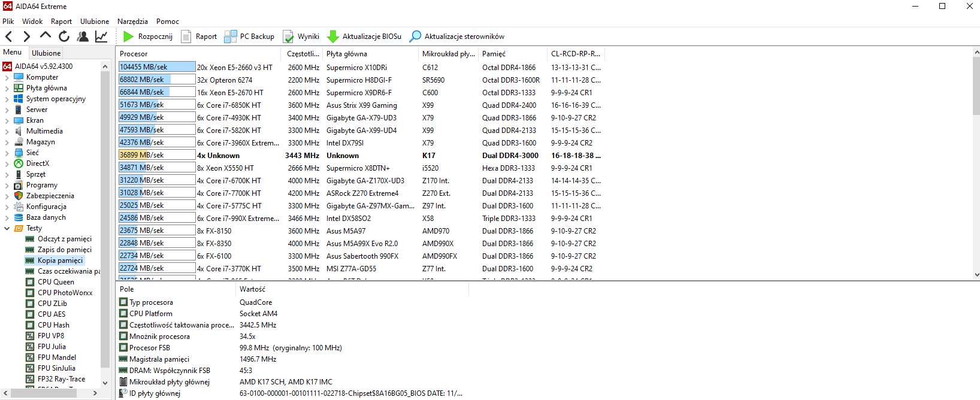Open the FPU SinJulia benchmark icon
The image size is (980, 400).
(x=30, y=368)
